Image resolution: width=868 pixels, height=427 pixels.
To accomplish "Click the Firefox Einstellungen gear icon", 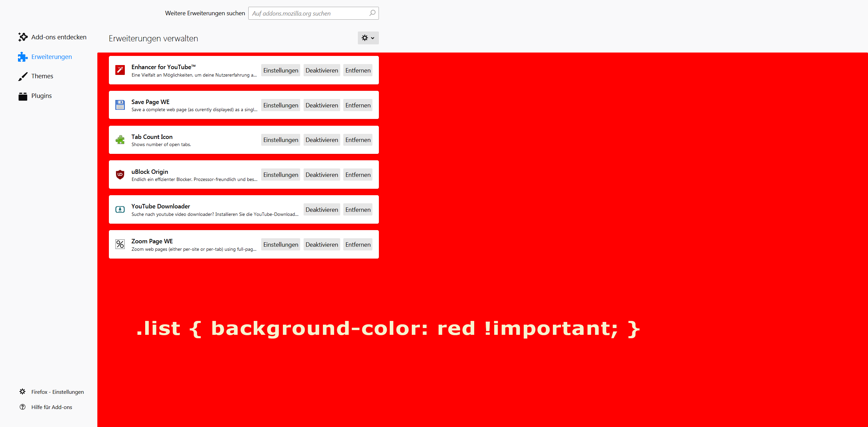I will coord(22,392).
